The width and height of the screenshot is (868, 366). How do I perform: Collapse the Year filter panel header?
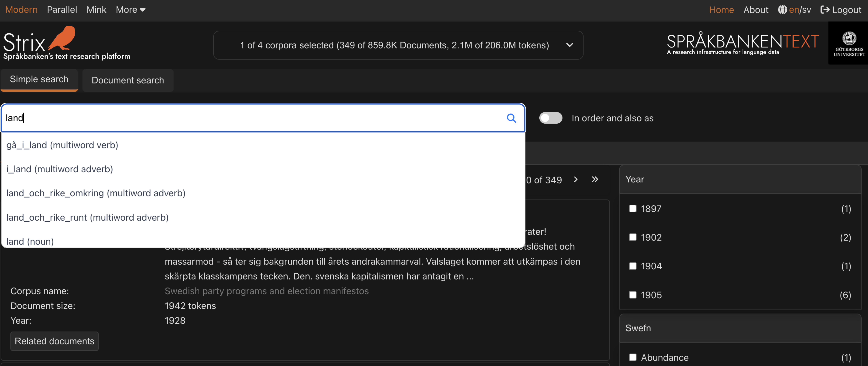pos(740,179)
